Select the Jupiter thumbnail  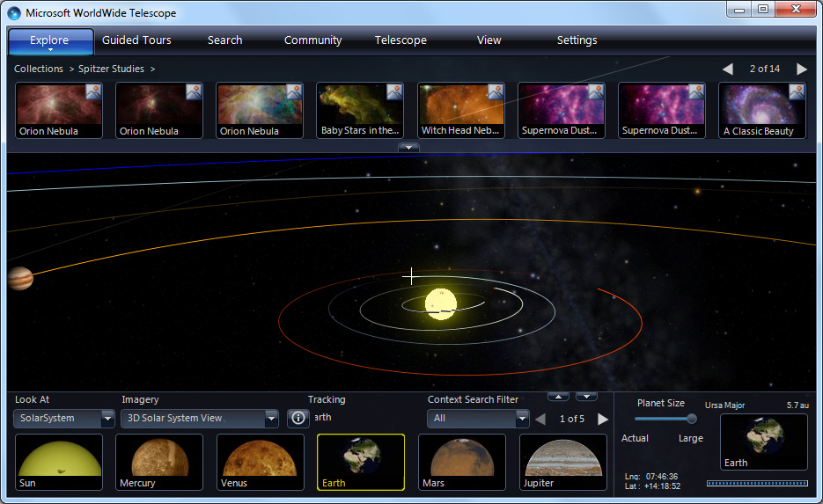562,462
